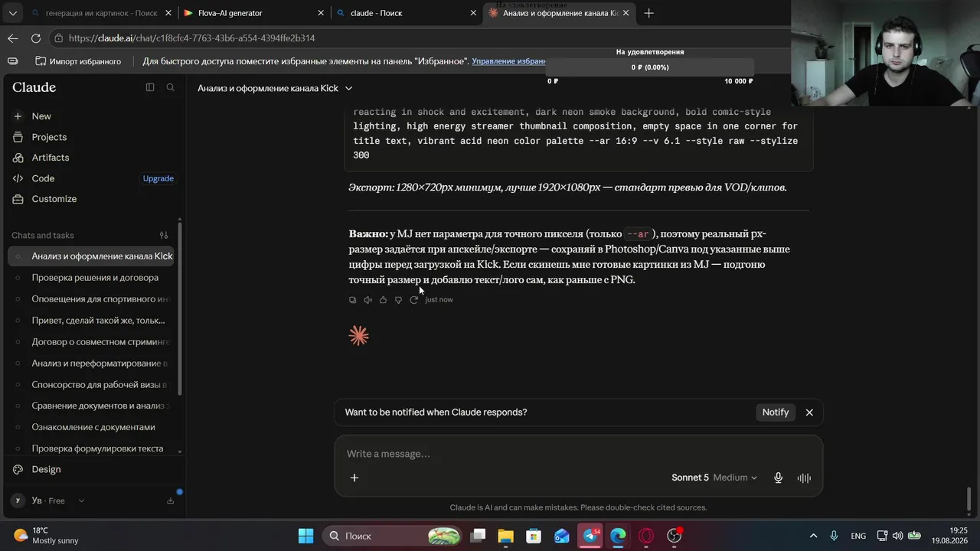Click the Upgrade button

(158, 178)
